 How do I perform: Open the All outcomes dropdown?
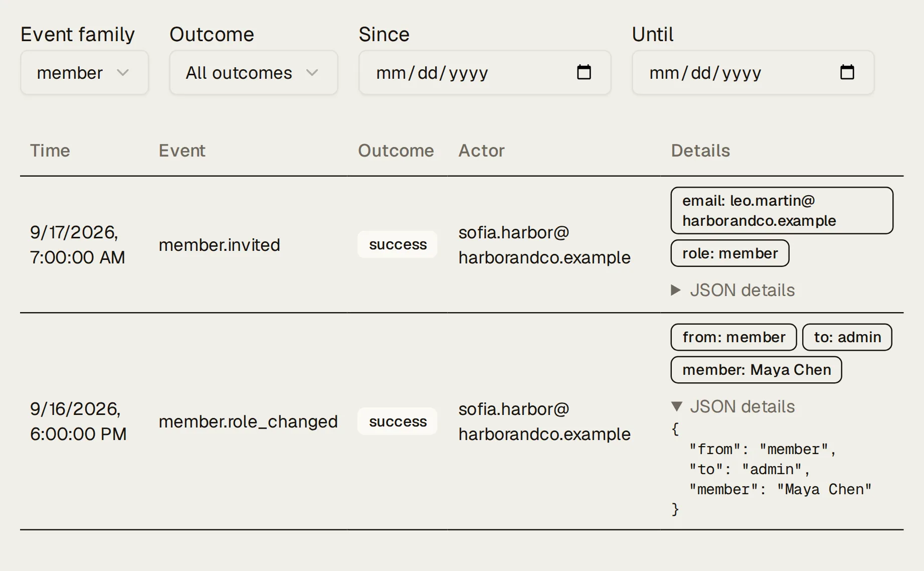pyautogui.click(x=253, y=73)
